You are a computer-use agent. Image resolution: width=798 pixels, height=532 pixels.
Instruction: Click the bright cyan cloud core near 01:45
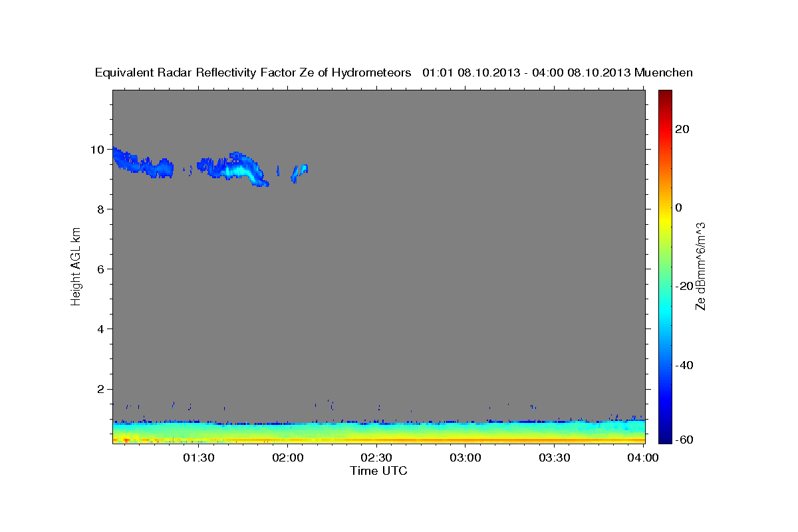click(x=238, y=171)
